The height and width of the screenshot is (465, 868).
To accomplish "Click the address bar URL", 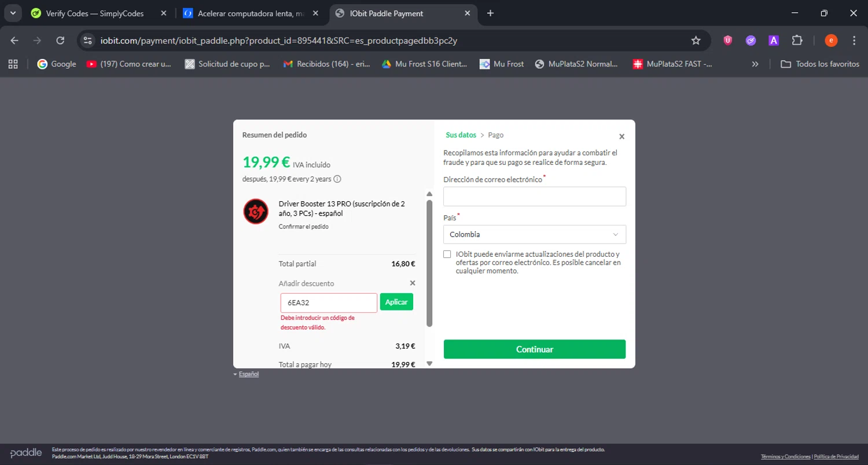I will [279, 40].
